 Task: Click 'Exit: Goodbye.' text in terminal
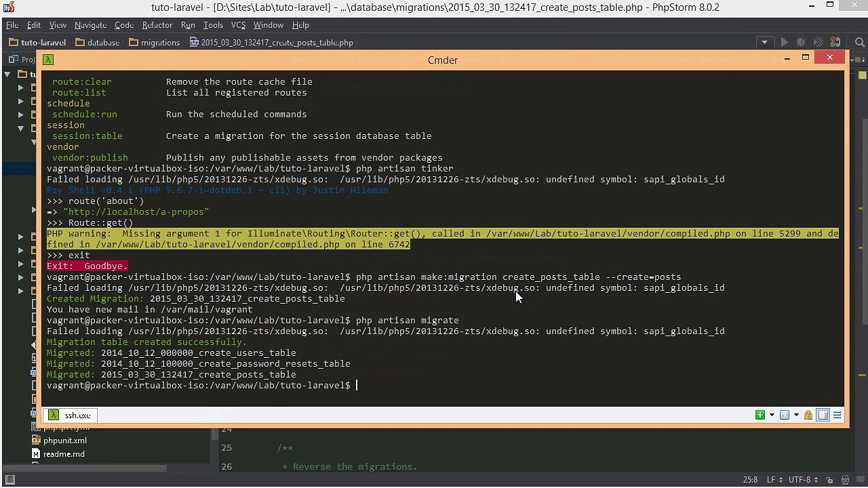[87, 266]
